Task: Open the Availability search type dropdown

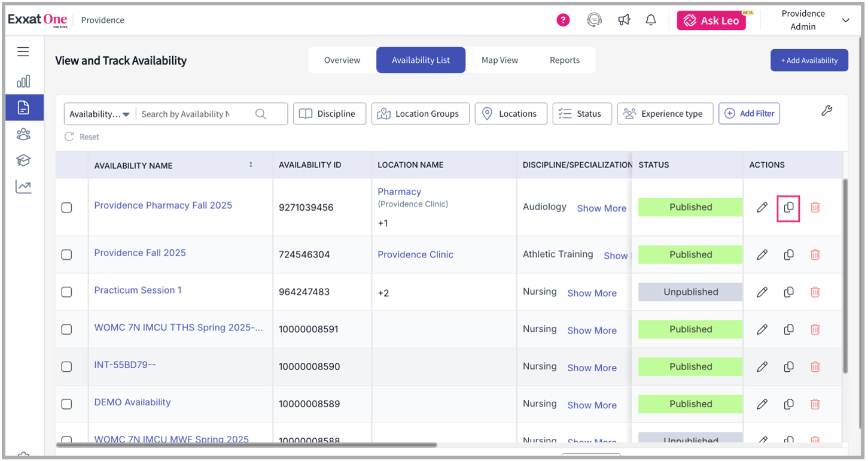Action: point(100,114)
